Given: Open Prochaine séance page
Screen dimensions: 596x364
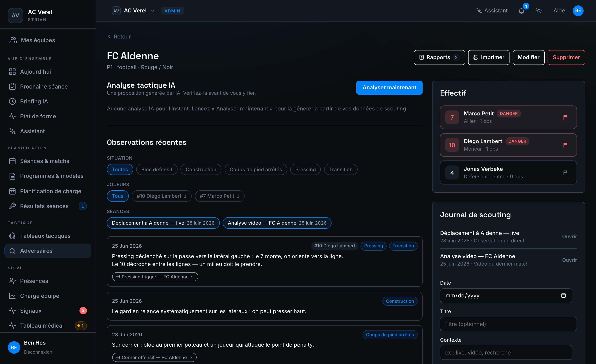Looking at the screenshot, I should pyautogui.click(x=48, y=86).
